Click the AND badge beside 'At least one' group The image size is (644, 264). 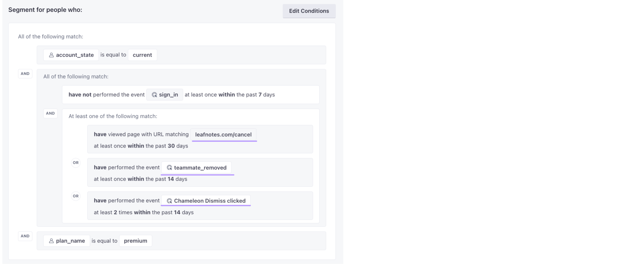click(x=50, y=114)
